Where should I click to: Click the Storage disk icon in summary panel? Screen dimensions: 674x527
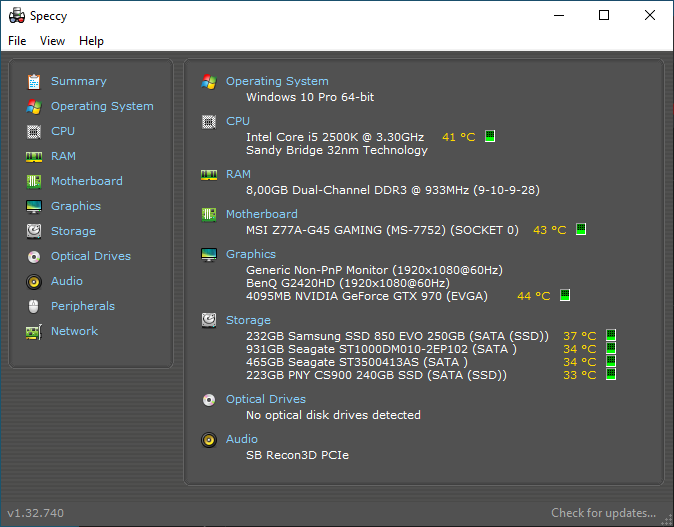pyautogui.click(x=209, y=321)
